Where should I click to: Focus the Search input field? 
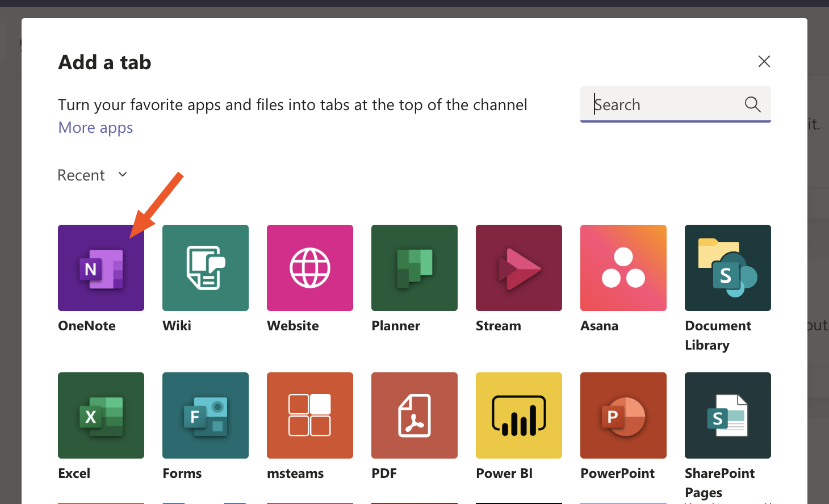[676, 104]
